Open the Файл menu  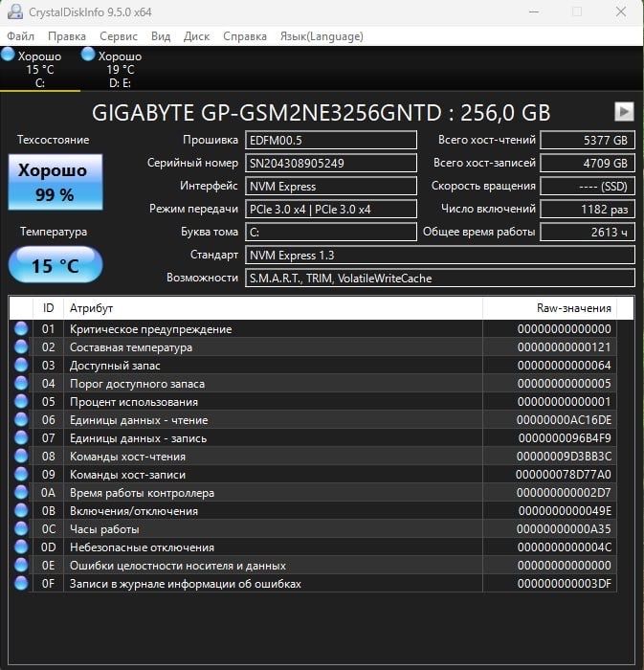(20, 36)
